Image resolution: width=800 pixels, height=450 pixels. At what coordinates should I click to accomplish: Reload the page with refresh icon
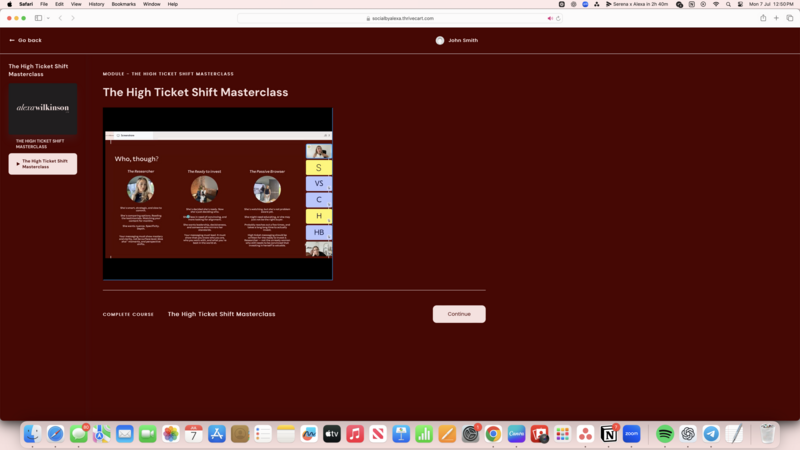[558, 18]
